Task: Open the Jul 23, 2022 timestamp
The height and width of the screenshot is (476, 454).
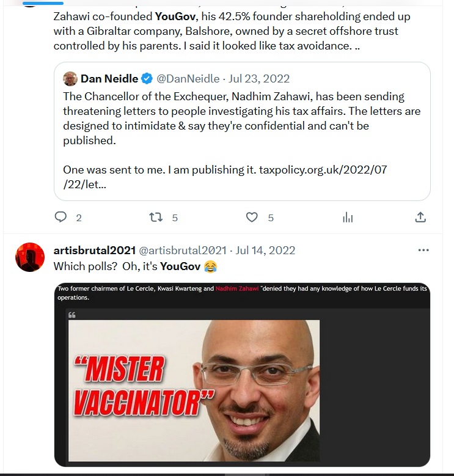Action: 259,79
